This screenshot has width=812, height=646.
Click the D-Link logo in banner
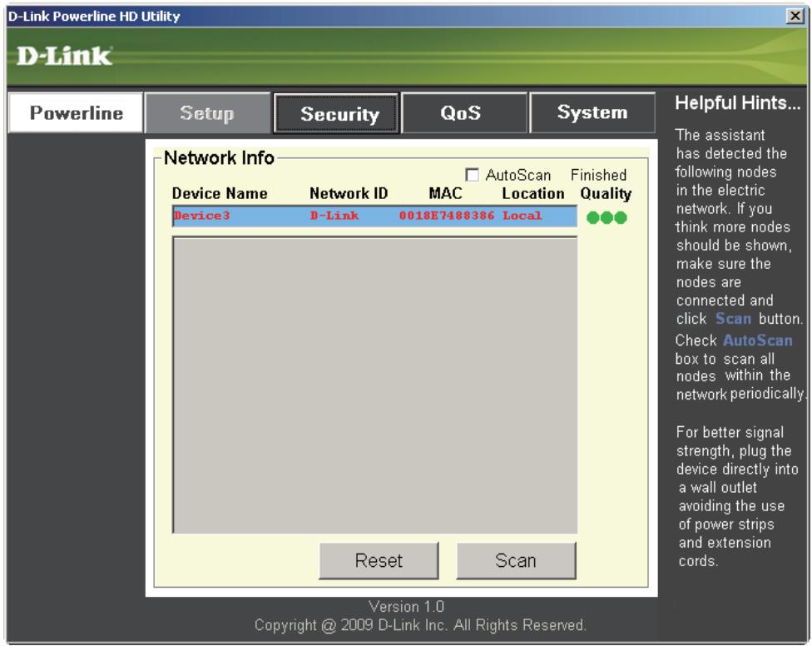click(64, 56)
